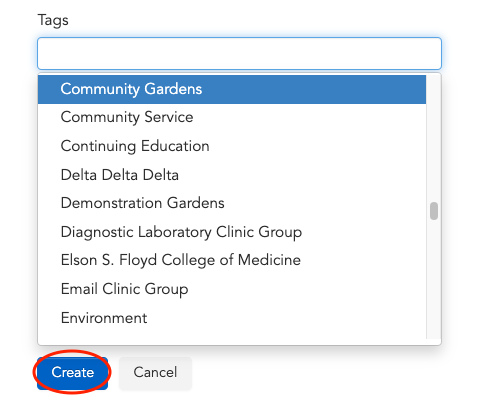
Task: Click the Tags field label
Action: [53, 21]
